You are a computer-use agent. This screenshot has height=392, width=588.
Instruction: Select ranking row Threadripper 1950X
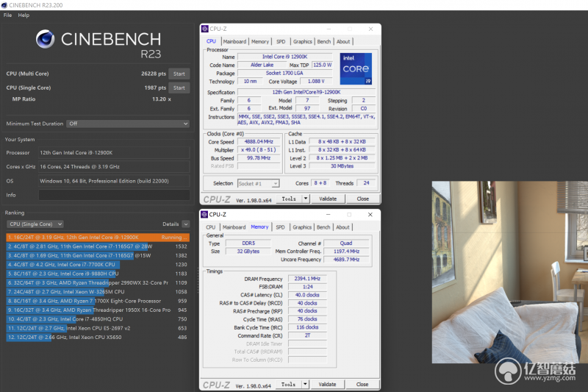(98, 310)
